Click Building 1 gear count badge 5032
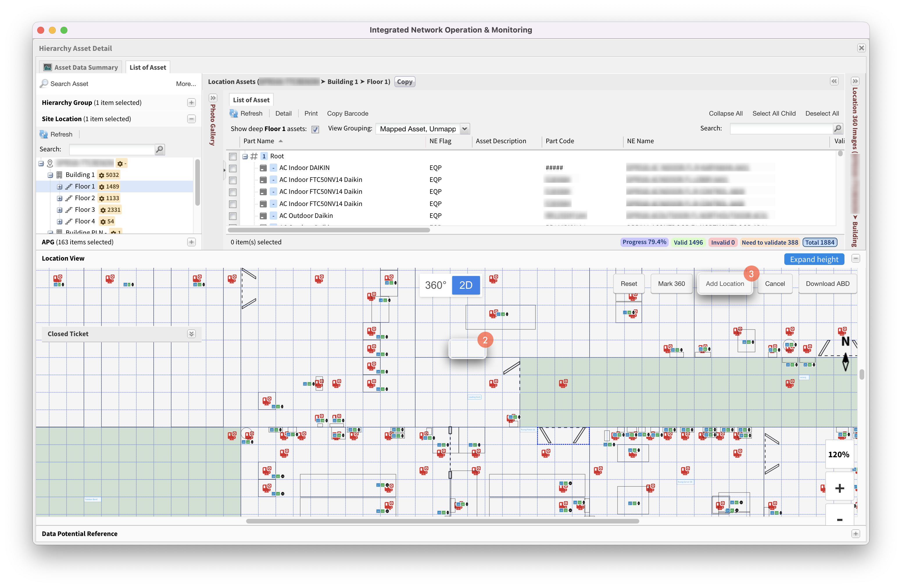This screenshot has width=902, height=588. click(109, 175)
